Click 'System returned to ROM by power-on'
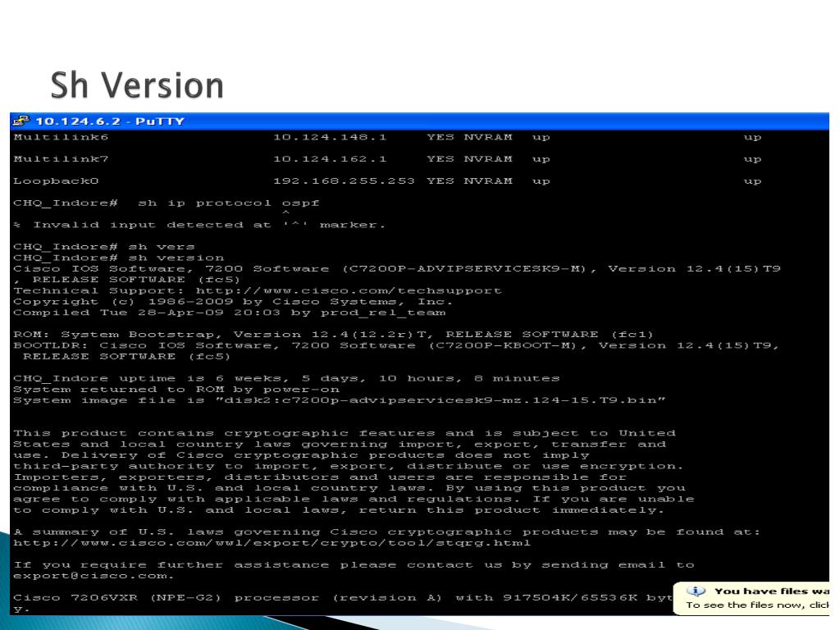840x630 pixels. click(x=176, y=390)
